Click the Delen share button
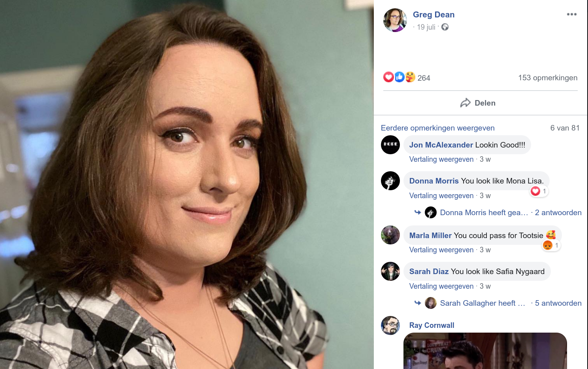 pos(478,103)
